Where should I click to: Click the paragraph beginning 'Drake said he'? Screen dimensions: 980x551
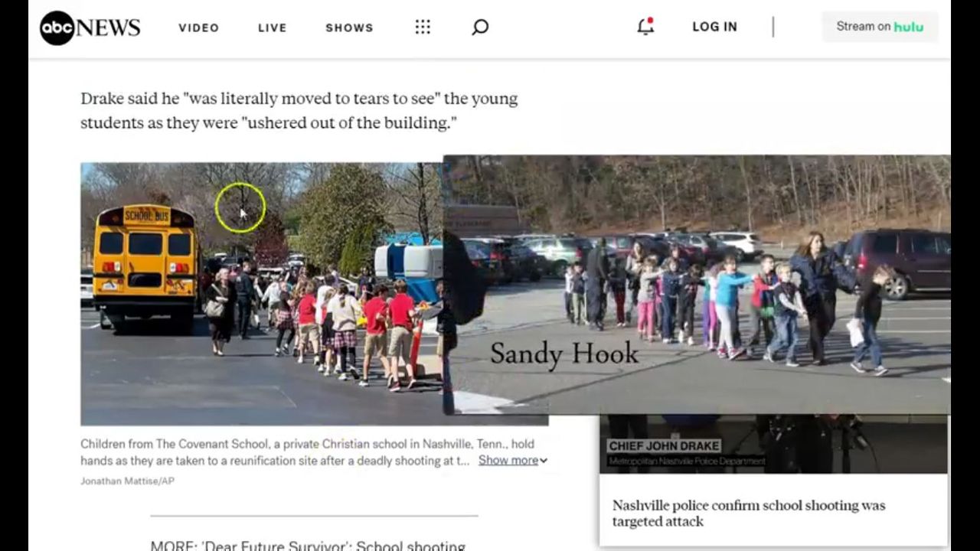click(299, 110)
